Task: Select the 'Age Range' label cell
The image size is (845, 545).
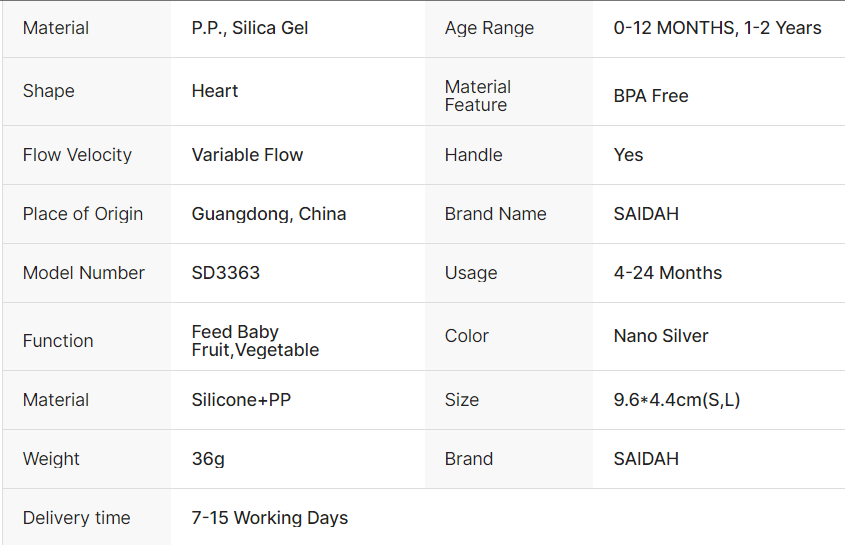Action: point(489,28)
